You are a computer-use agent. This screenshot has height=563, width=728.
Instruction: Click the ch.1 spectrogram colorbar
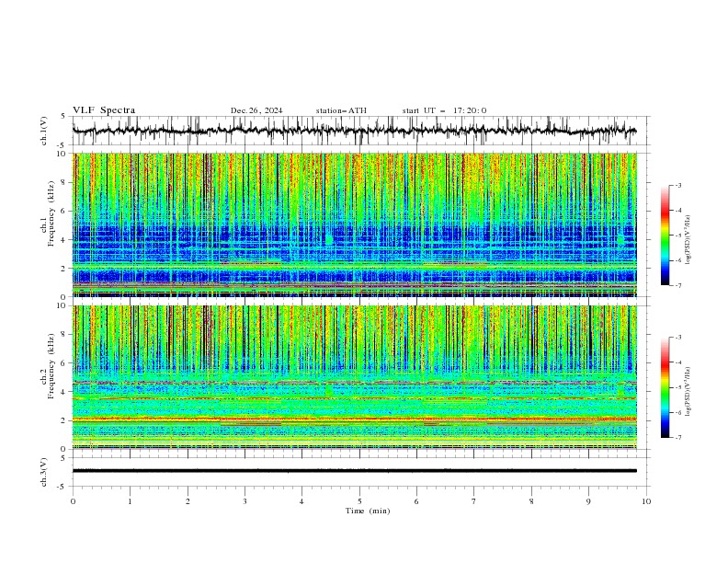665,236
